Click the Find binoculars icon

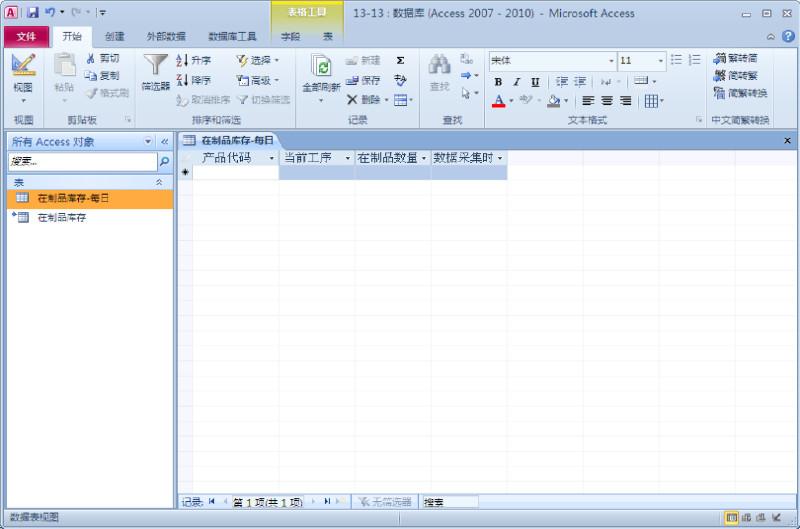(x=439, y=65)
